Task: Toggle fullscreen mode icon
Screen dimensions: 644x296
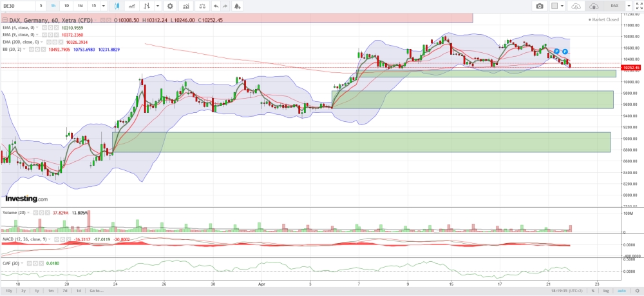Action: pos(639,6)
